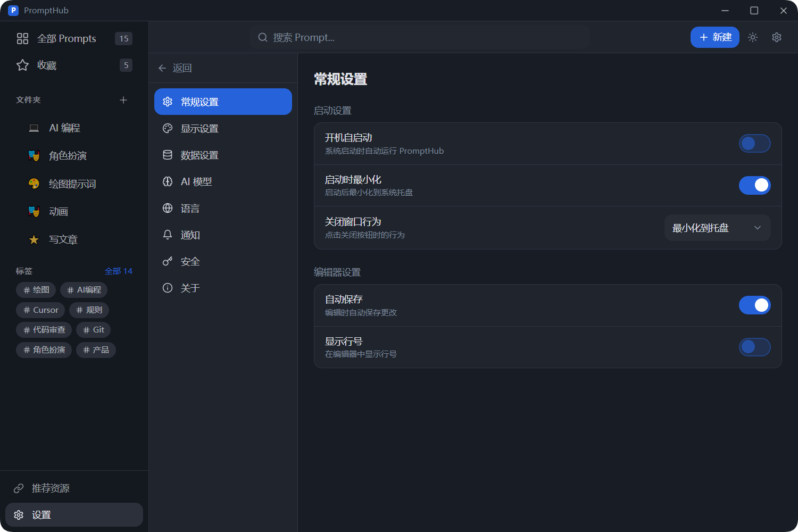Click the back arrow icon beside 返回
Viewport: 798px width, 532px height.
[x=162, y=68]
